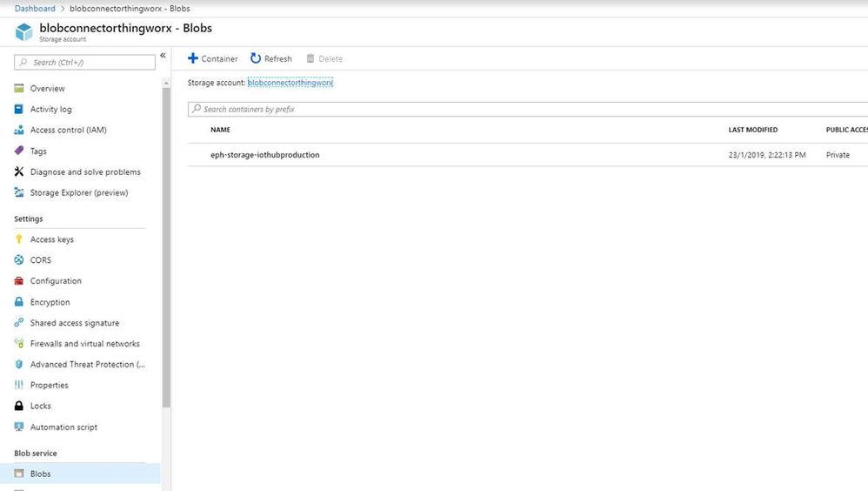Viewport: 868px width, 491px height.
Task: Select the eph-storage-iothubproduction container row
Action: [528, 155]
